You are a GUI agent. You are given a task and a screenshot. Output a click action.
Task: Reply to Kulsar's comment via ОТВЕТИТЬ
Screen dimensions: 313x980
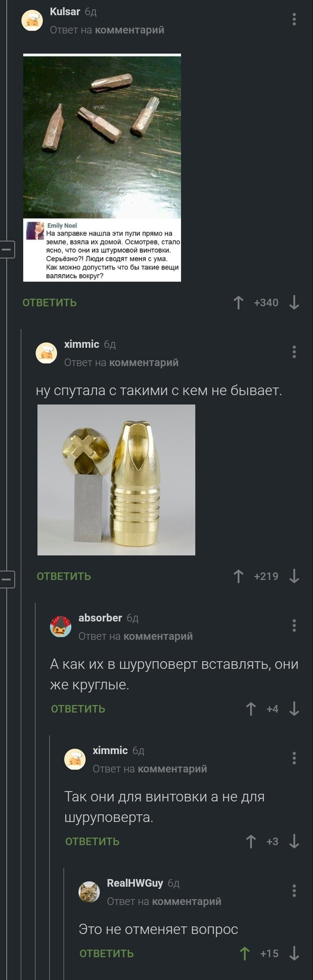click(x=50, y=303)
